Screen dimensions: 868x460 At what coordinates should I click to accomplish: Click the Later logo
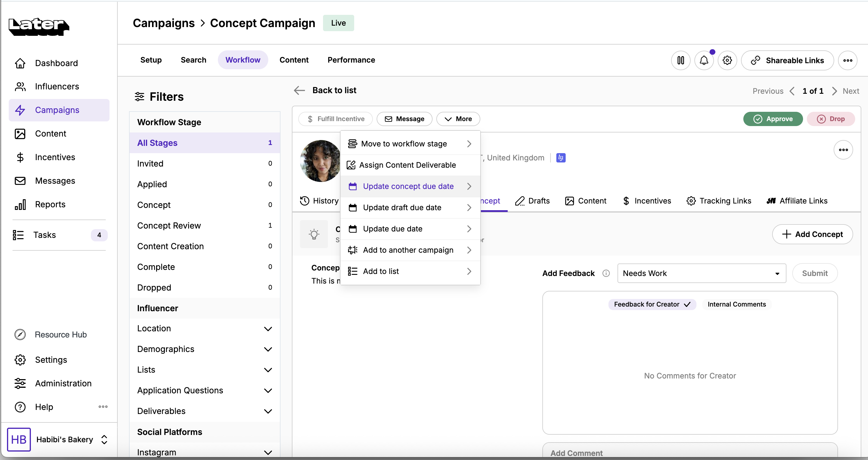(x=39, y=26)
